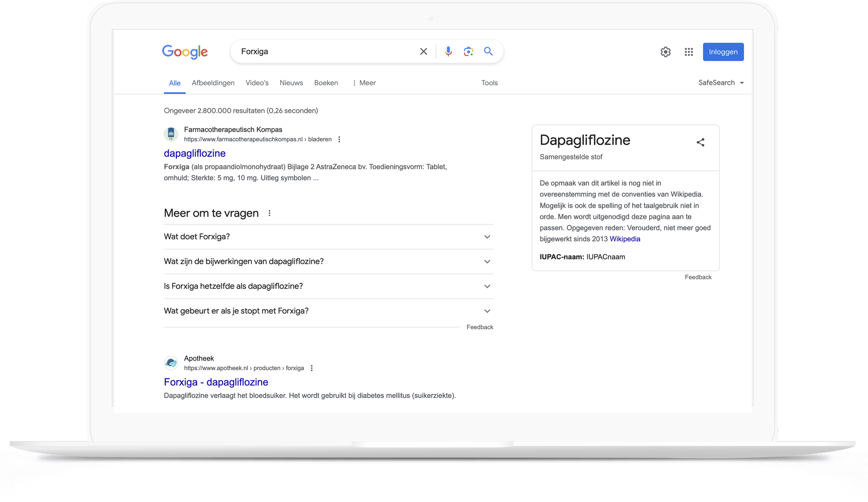The image size is (868, 502).
Task: Open Google Lens image search icon
Action: coord(468,52)
